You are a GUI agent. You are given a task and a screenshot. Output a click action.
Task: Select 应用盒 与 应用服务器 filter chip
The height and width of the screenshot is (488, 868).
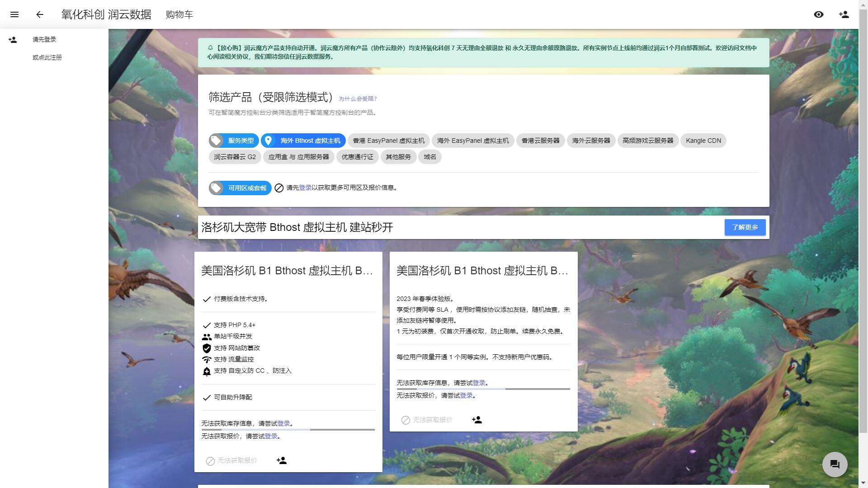point(298,157)
